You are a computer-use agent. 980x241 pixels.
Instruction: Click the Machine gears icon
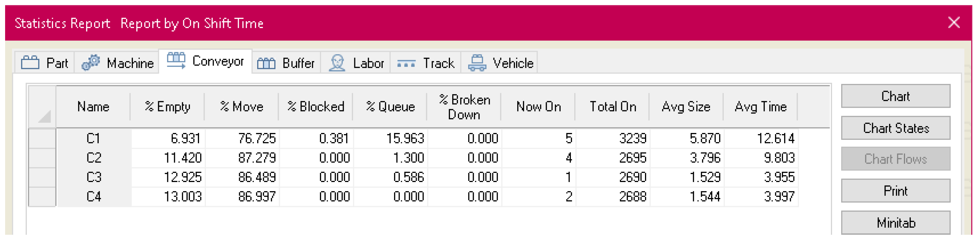tap(91, 63)
